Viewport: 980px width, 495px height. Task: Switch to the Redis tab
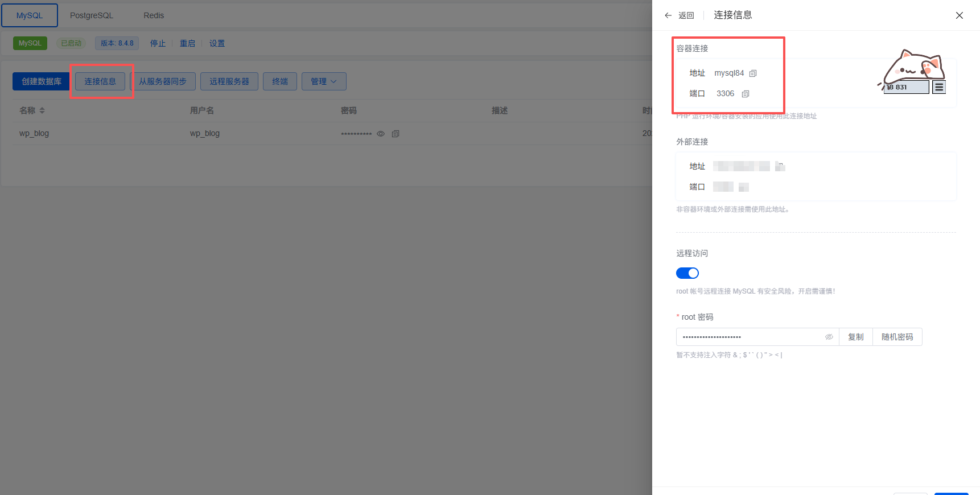tap(154, 15)
